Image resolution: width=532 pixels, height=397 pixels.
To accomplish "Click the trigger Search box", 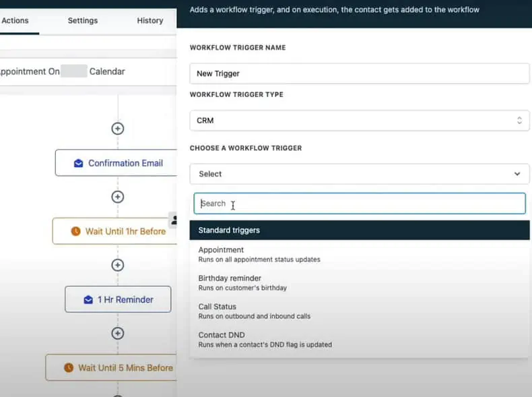I will [x=360, y=204].
